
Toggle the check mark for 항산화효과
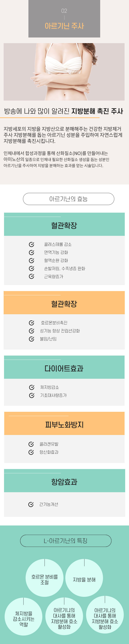pyautogui.click(x=31, y=452)
